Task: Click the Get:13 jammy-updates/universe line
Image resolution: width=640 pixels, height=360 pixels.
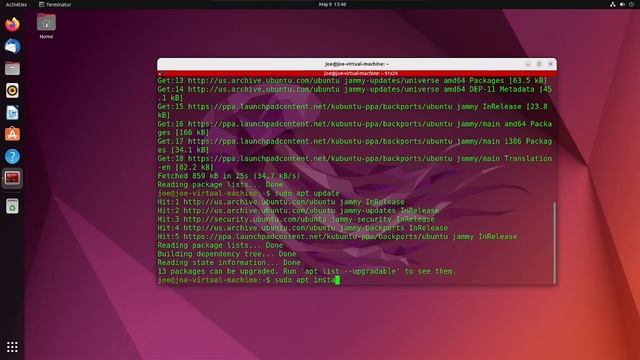Action: pyautogui.click(x=352, y=81)
